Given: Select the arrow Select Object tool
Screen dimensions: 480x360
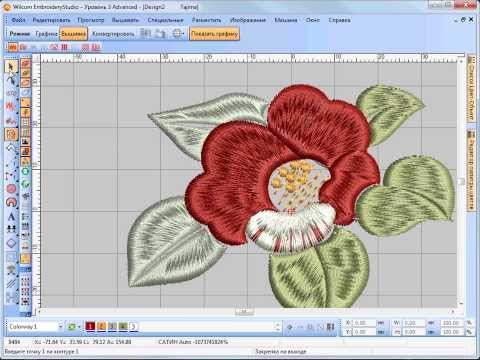Looking at the screenshot, I should tap(11, 67).
